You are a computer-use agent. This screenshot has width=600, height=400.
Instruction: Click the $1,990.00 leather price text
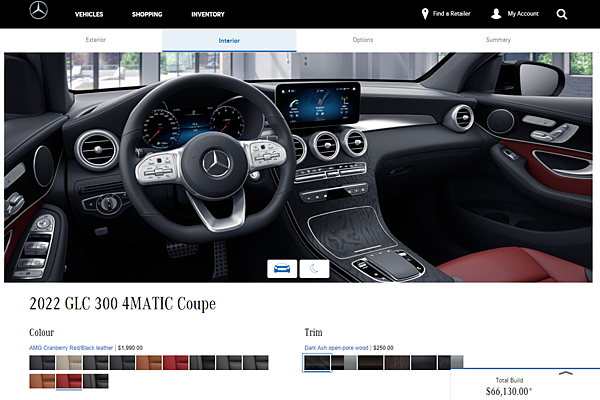tap(130, 348)
